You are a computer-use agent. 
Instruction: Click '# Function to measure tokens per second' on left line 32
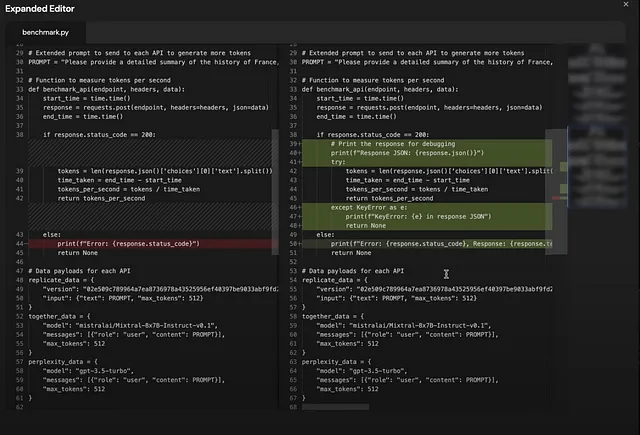tap(99, 80)
